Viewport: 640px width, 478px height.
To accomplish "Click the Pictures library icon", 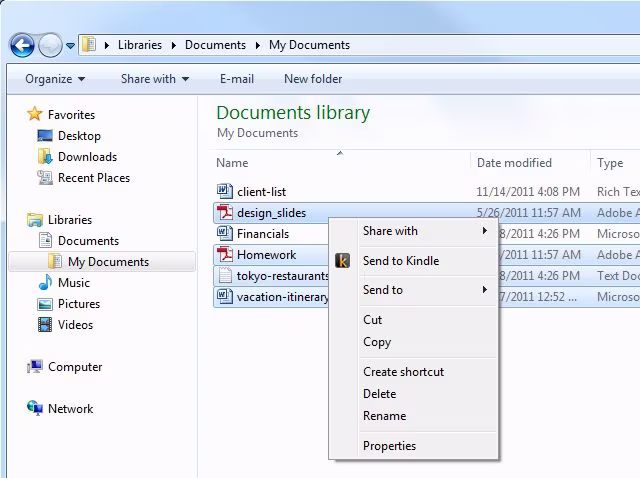I will 45,304.
